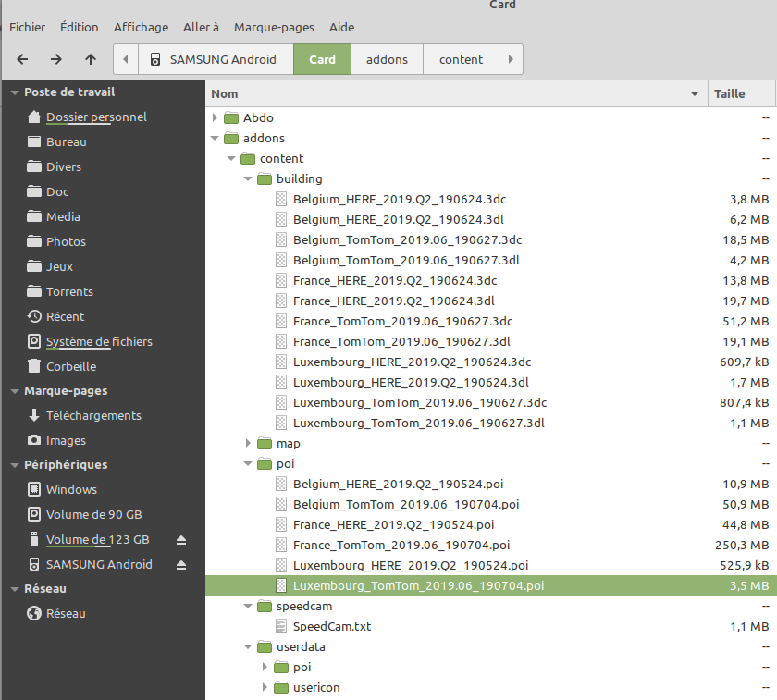The height and width of the screenshot is (700, 777).
Task: Open Téléchargements bookmark in sidebar
Action: coord(93,416)
